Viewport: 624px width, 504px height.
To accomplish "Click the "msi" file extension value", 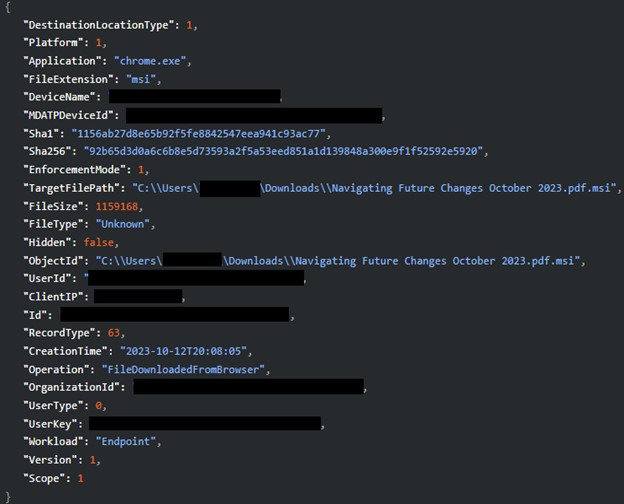I will coord(143,78).
